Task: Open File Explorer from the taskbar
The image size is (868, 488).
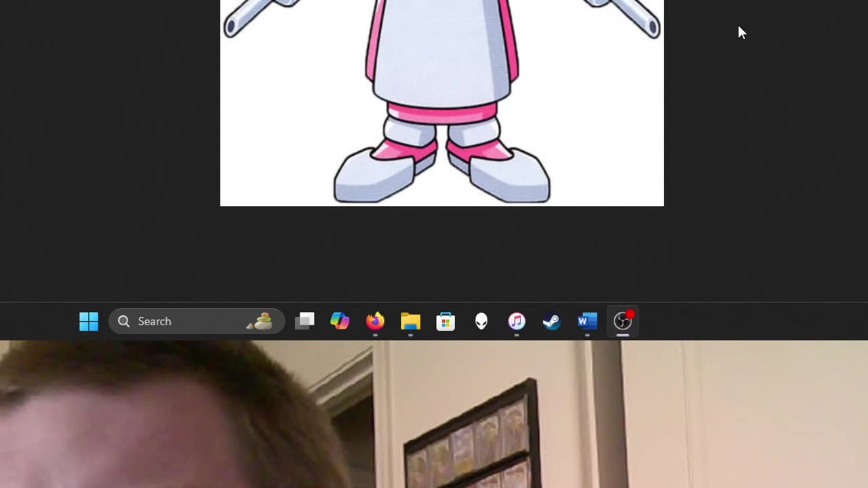Action: (410, 321)
